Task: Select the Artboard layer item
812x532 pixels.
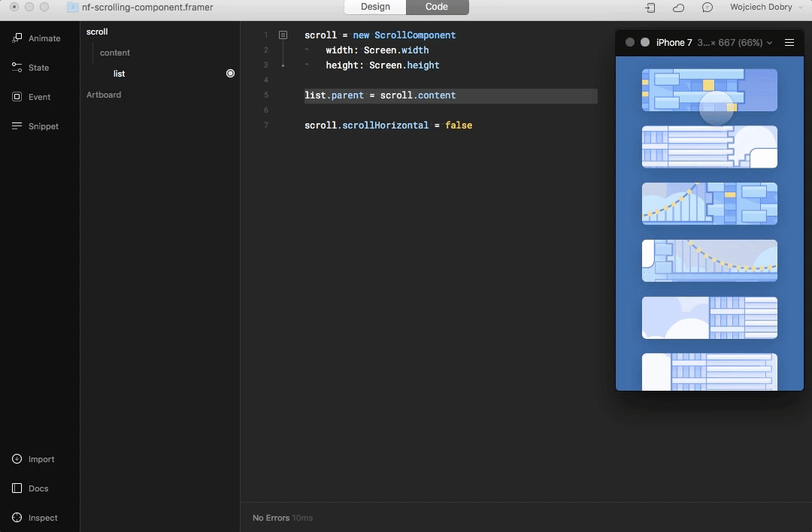Action: click(104, 95)
